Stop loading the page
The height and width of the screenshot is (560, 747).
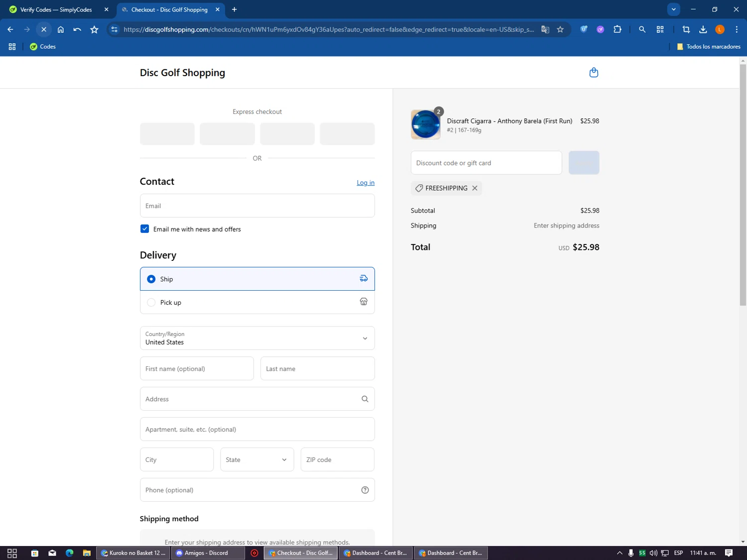pos(44,29)
